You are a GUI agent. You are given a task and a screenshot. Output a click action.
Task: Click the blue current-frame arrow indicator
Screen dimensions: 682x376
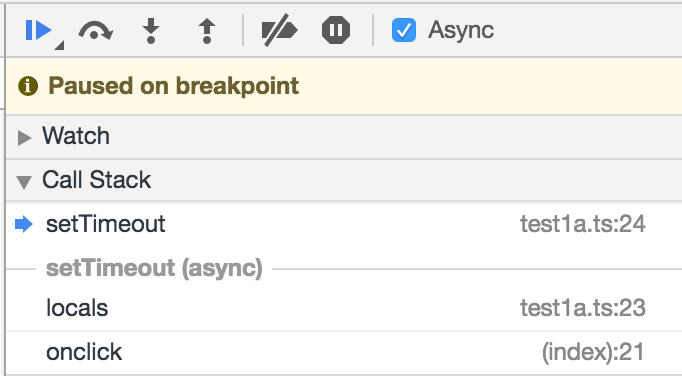pos(24,224)
